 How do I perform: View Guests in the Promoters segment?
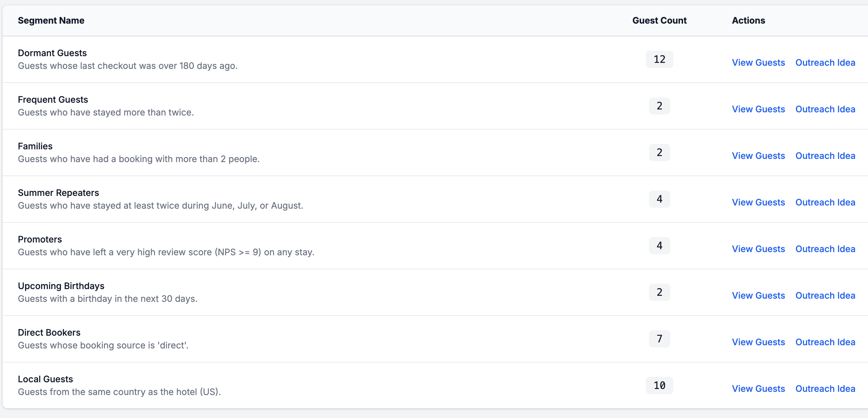[758, 249]
